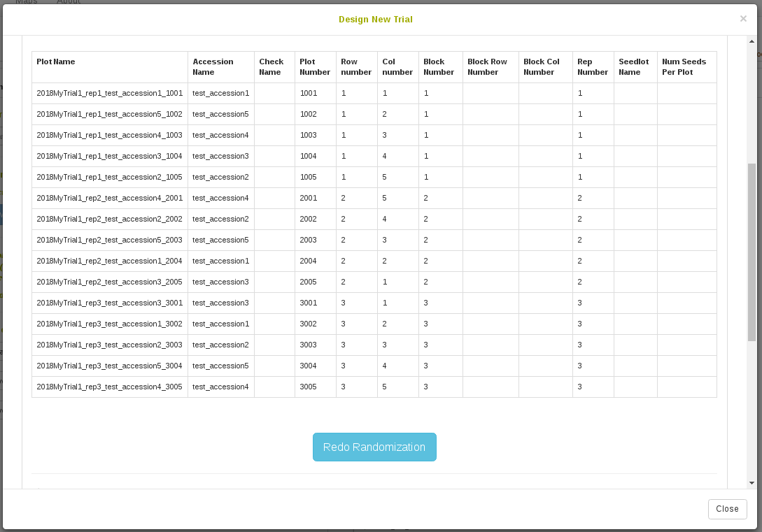Dismiss dialog with the X icon
The height and width of the screenshot is (532, 762).
743,18
